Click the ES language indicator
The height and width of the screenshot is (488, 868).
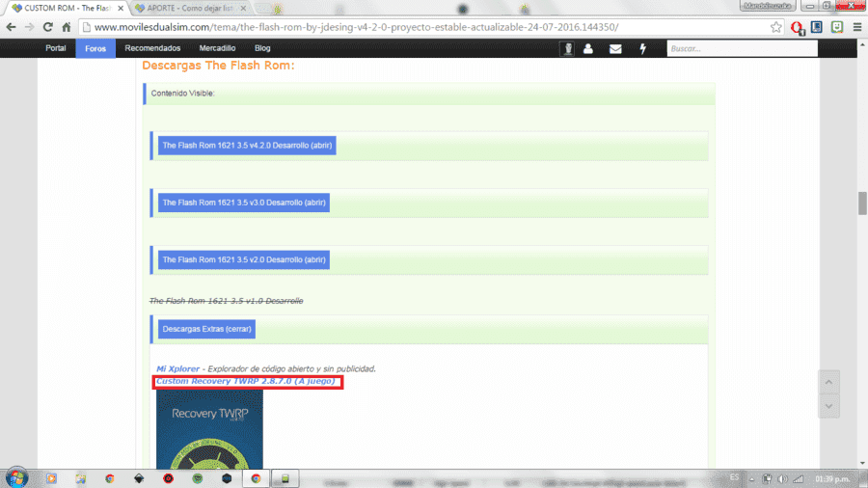coord(734,477)
